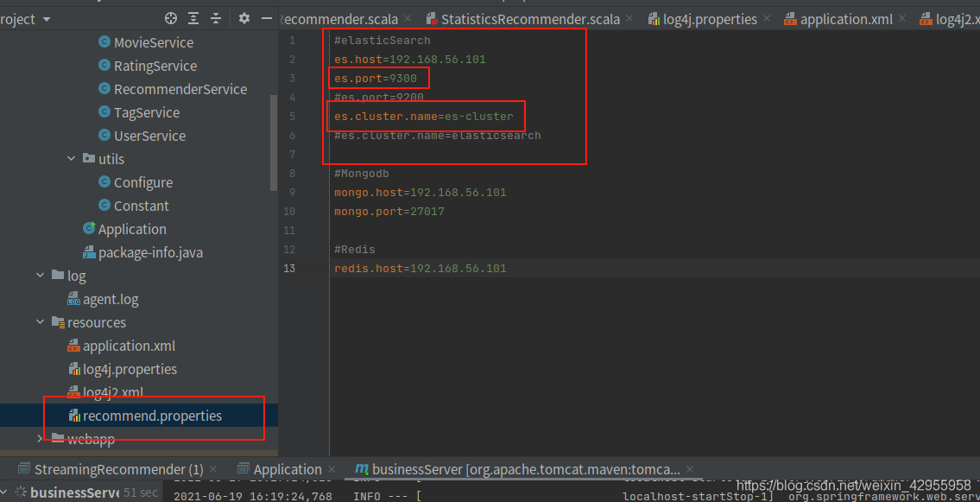This screenshot has height=502, width=980.
Task: Select the businessServer maven run tab
Action: click(526, 469)
